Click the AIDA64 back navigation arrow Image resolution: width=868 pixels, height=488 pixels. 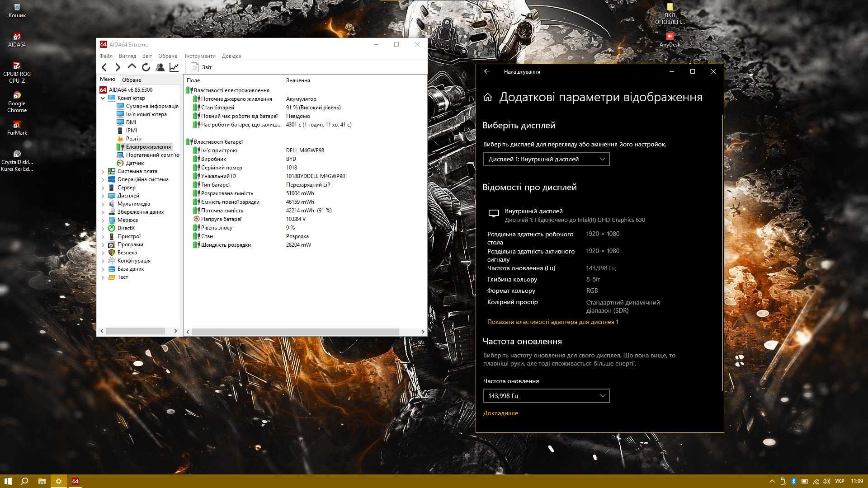tap(104, 67)
